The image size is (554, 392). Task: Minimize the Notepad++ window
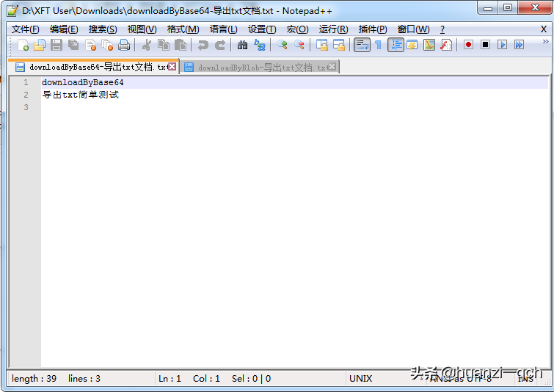tap(488, 8)
